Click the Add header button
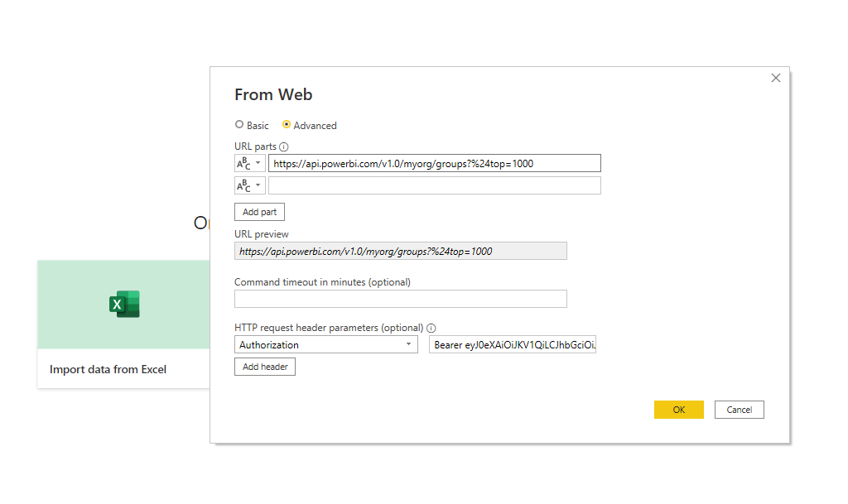Screen dimensions: 848x504 click(265, 367)
